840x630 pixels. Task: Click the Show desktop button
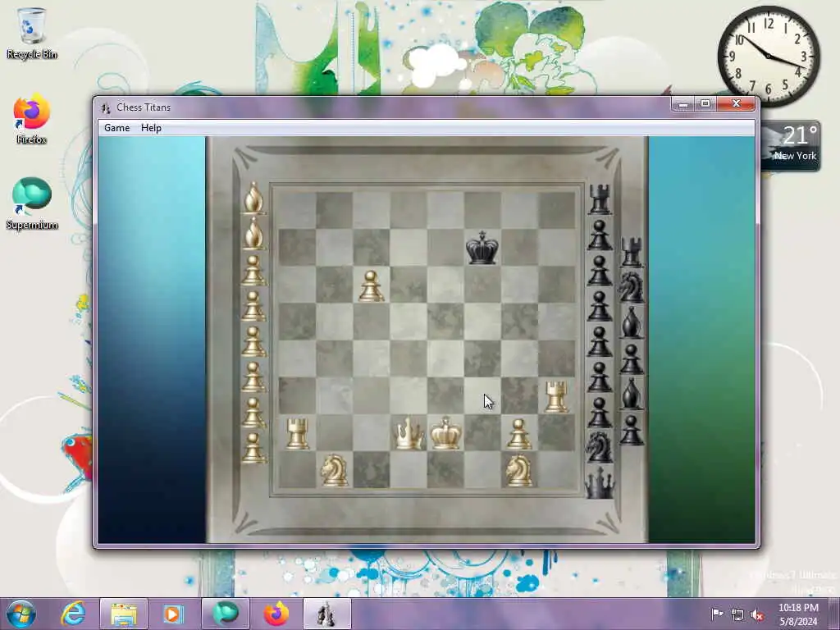(x=834, y=614)
